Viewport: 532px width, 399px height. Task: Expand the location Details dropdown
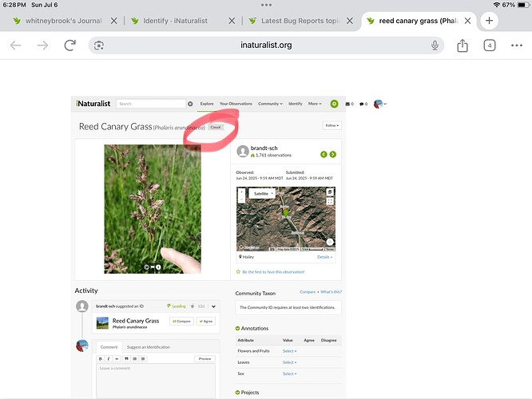point(324,257)
